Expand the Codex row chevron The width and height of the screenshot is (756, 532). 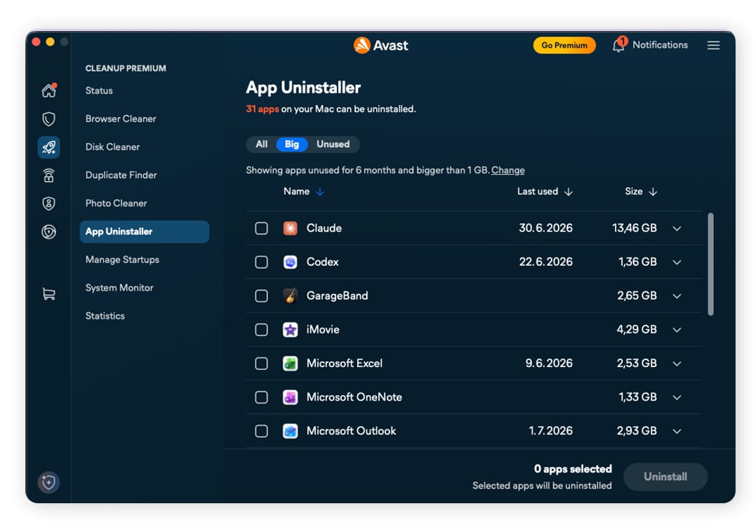(x=677, y=262)
